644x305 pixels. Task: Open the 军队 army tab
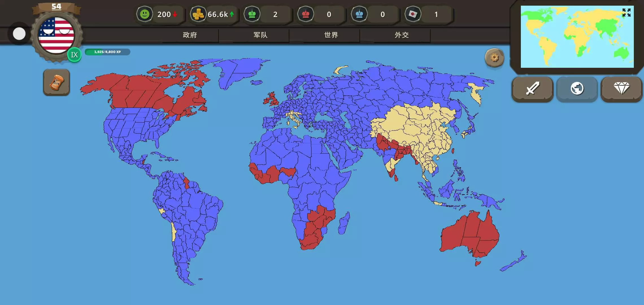(x=260, y=35)
